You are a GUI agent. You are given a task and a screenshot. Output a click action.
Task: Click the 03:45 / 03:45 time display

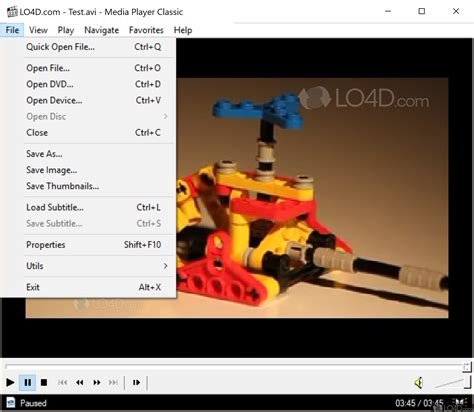click(x=419, y=403)
